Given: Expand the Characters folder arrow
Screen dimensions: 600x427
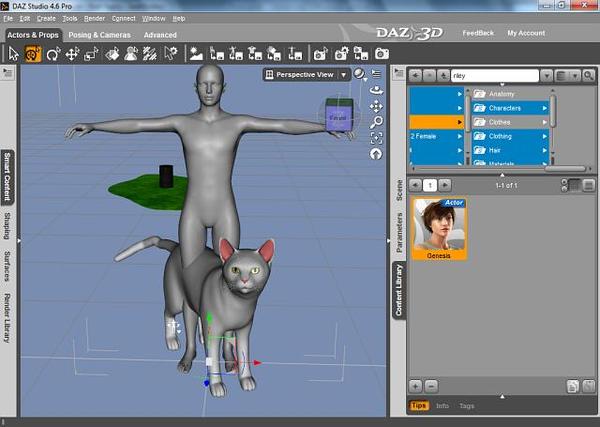Looking at the screenshot, I should tap(545, 108).
